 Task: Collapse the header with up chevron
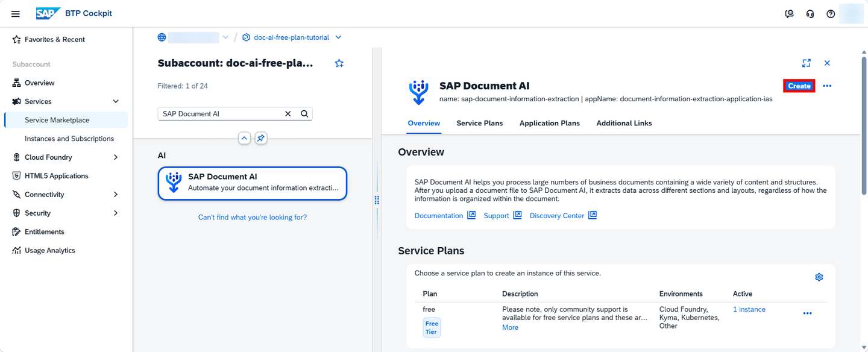coord(244,138)
